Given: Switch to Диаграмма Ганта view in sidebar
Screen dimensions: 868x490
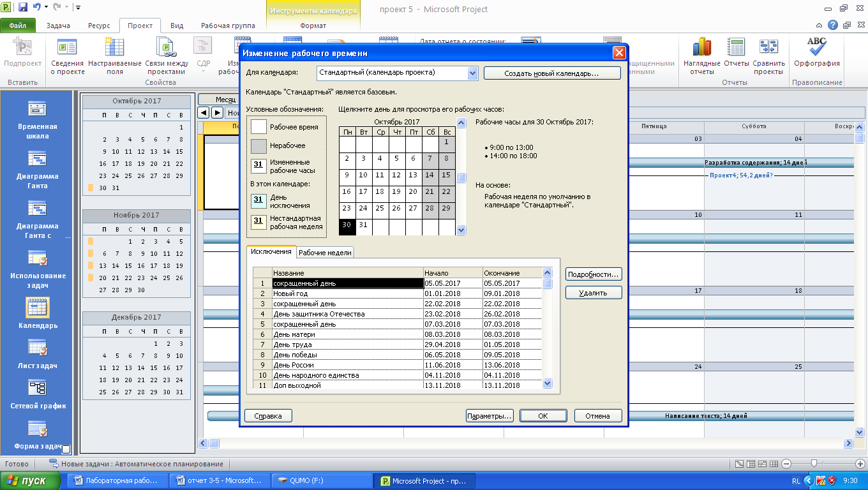Looking at the screenshot, I should tap(38, 170).
